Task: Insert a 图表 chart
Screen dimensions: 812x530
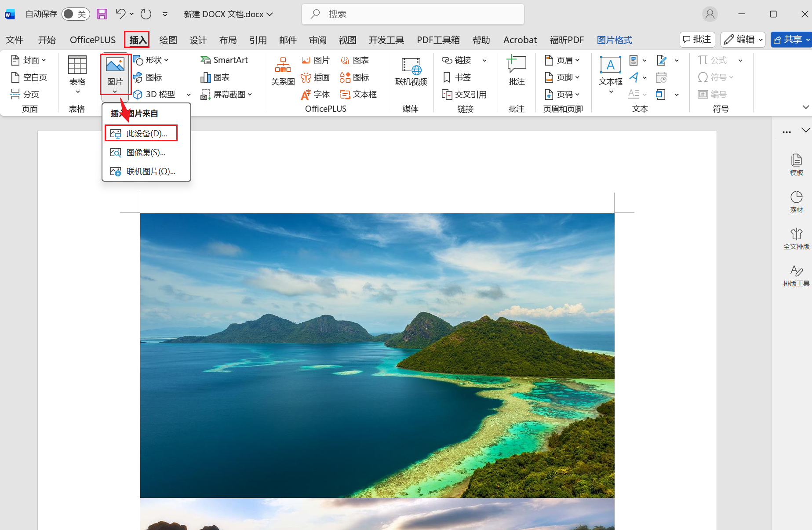Action: tap(215, 77)
